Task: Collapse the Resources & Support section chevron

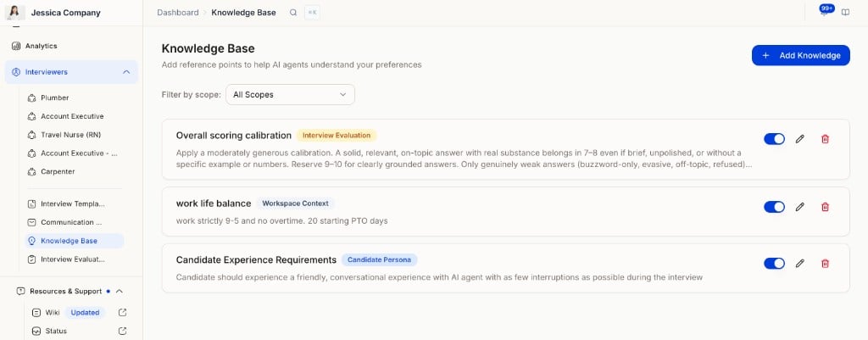Action: pyautogui.click(x=119, y=292)
